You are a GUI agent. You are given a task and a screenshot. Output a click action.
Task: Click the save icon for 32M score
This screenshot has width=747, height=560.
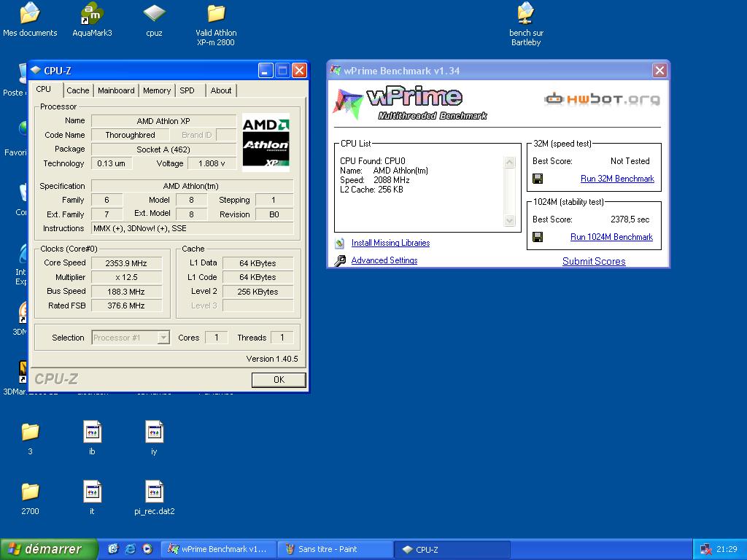tap(538, 179)
